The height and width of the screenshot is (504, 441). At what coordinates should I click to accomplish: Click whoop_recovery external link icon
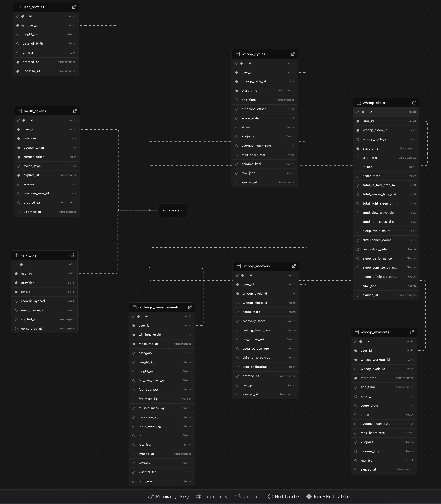pyautogui.click(x=294, y=266)
